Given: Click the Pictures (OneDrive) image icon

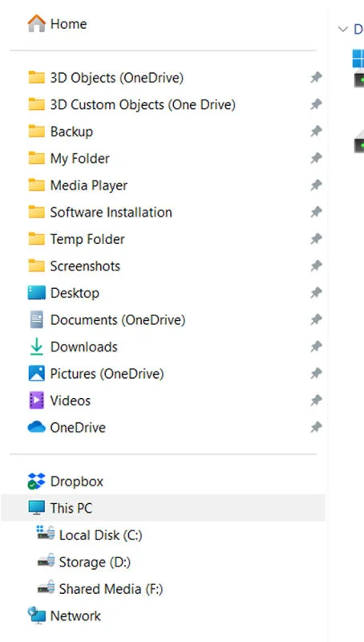Looking at the screenshot, I should (36, 373).
